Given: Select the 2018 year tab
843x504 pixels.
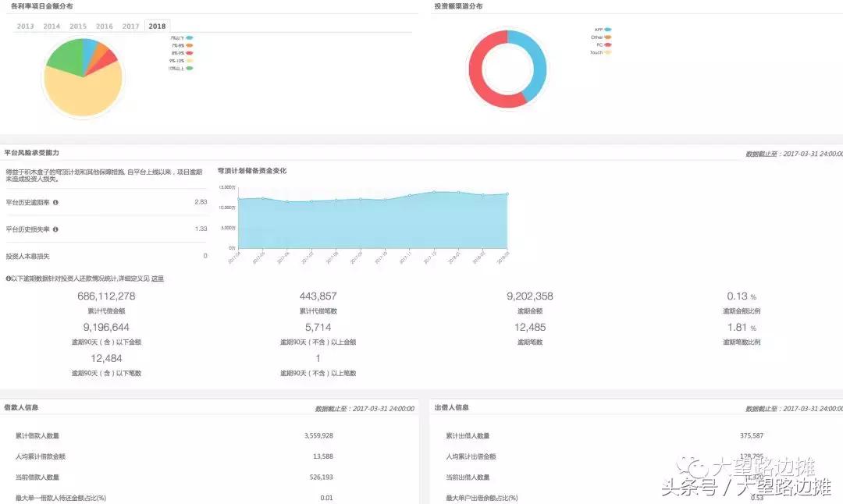Looking at the screenshot, I should (x=157, y=26).
